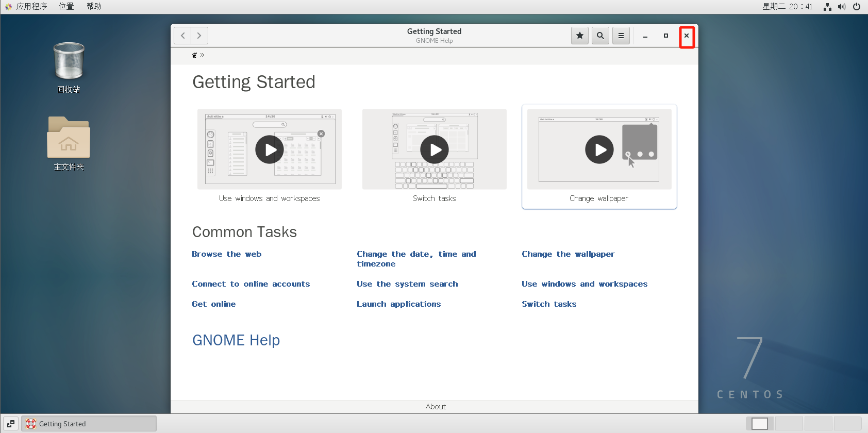Image resolution: width=868 pixels, height=433 pixels.
Task: Switch to the first workspace in pager
Action: [760, 424]
